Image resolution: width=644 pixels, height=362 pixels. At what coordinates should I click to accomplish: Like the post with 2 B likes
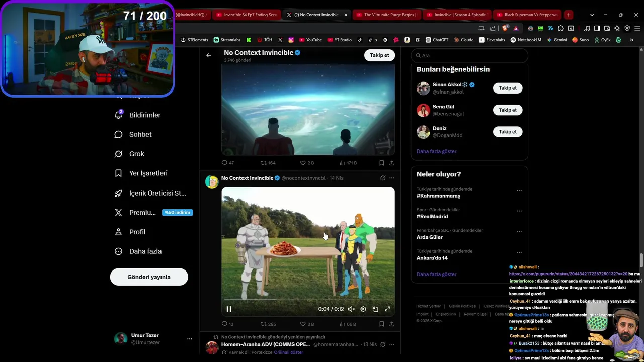point(307,163)
